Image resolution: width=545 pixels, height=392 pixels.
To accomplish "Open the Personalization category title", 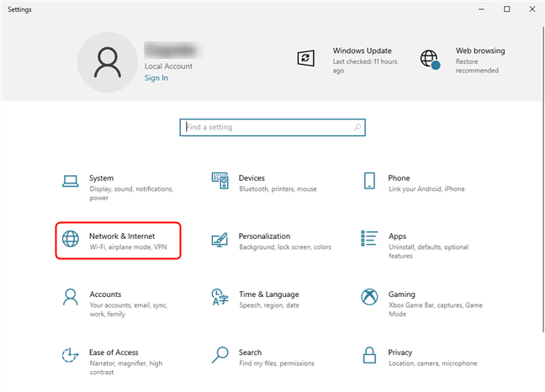I will point(264,236).
